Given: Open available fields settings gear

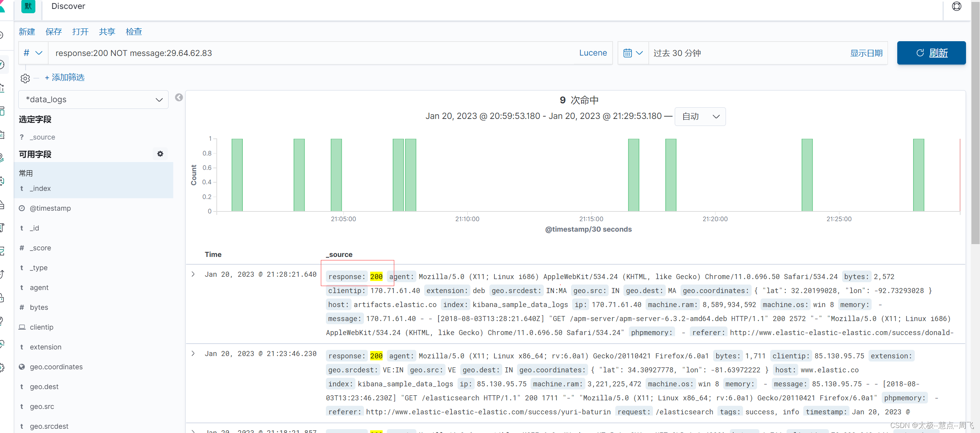Looking at the screenshot, I should pos(160,154).
